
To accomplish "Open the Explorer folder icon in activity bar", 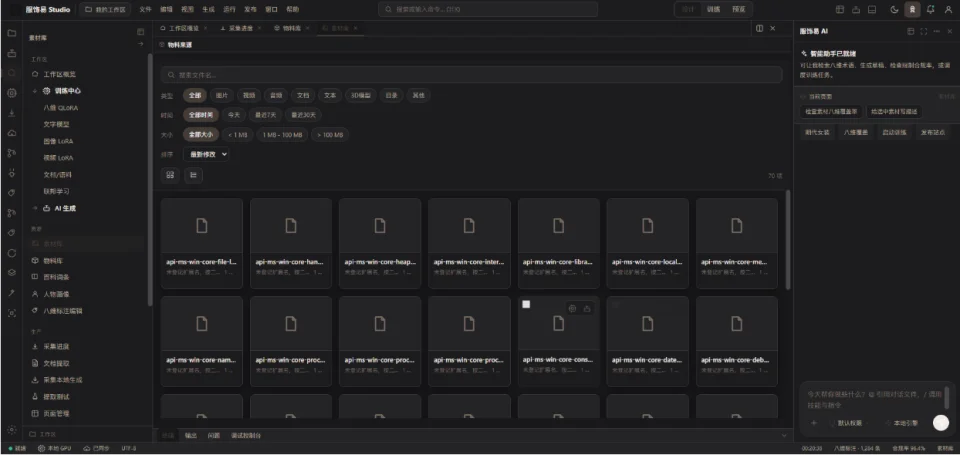I will pyautogui.click(x=12, y=33).
